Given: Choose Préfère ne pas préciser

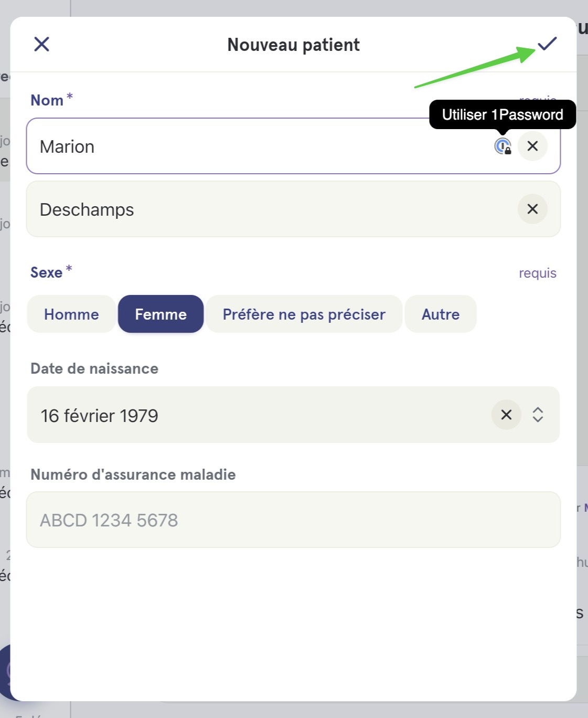Looking at the screenshot, I should [304, 314].
